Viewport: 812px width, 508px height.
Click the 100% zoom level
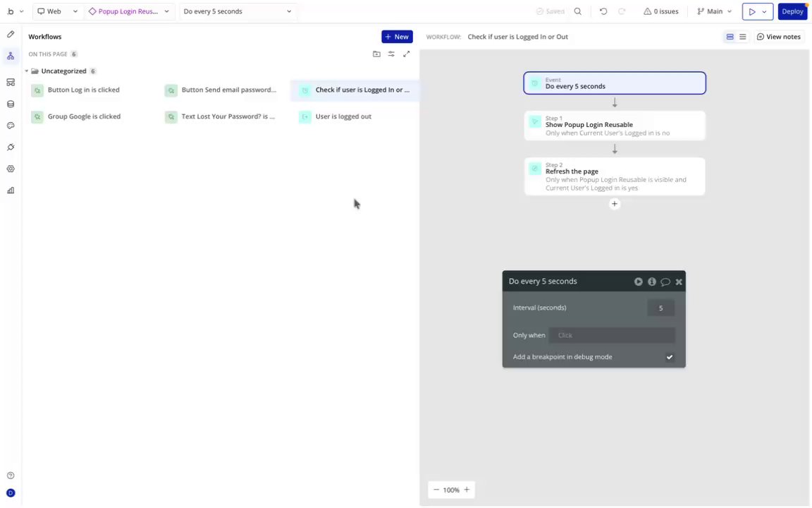pos(451,490)
